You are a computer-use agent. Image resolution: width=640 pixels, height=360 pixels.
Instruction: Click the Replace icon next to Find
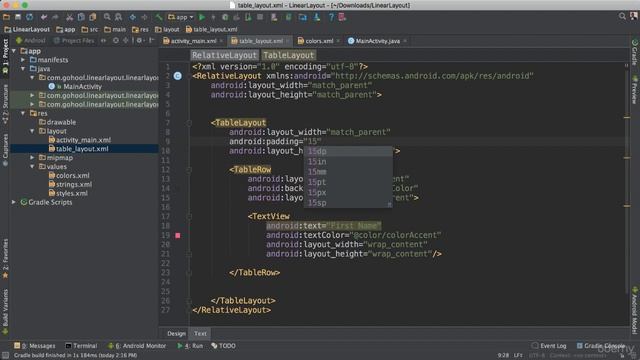click(x=118, y=17)
